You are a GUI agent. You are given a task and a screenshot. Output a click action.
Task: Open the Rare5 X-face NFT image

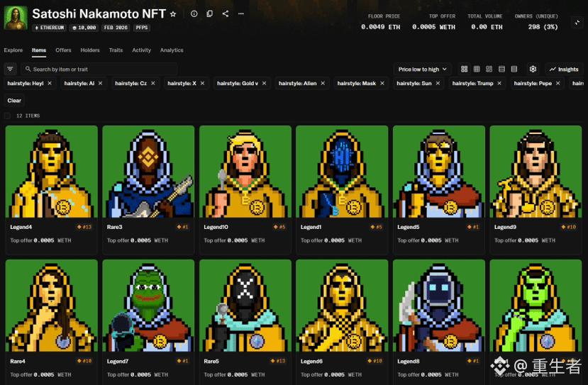pyautogui.click(x=245, y=306)
